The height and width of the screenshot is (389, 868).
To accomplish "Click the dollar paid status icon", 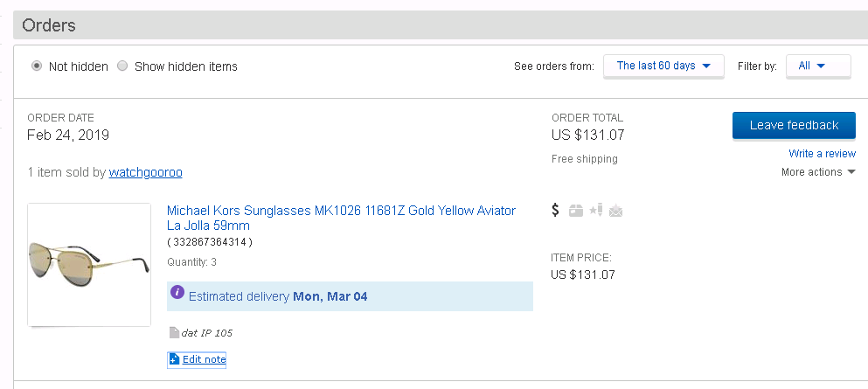I will pos(556,210).
